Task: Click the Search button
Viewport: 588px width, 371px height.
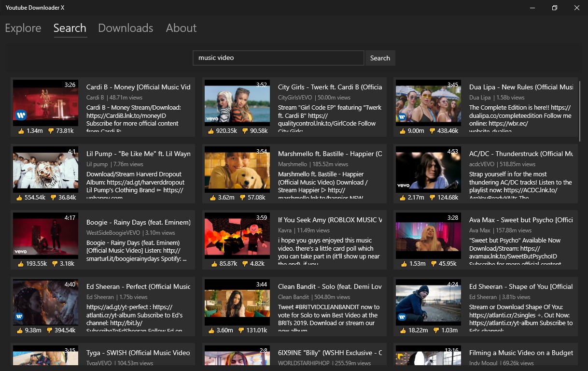Action: (380, 58)
